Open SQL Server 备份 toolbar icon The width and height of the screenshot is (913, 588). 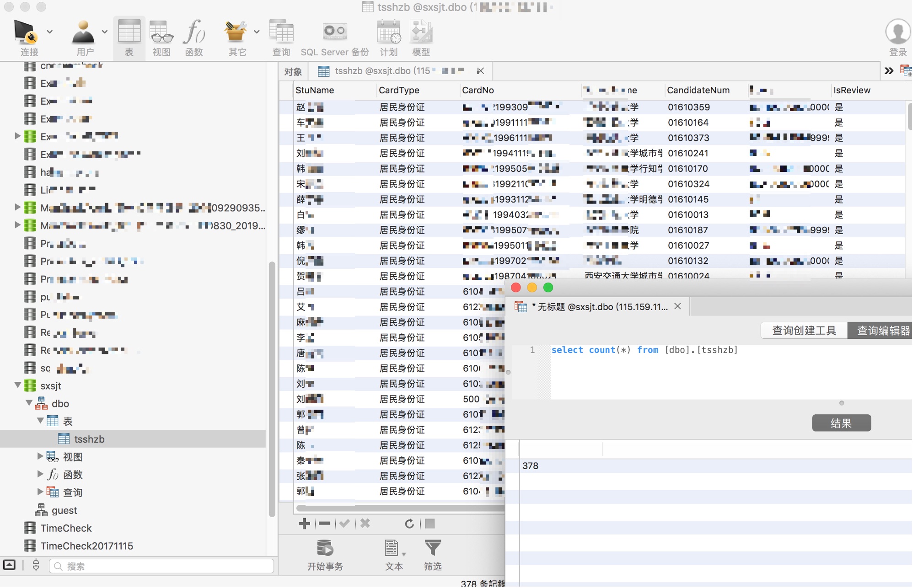[x=335, y=32]
